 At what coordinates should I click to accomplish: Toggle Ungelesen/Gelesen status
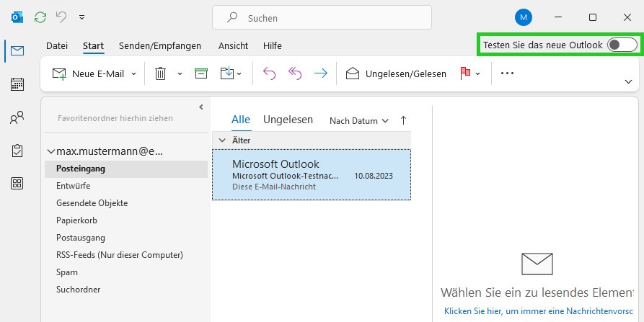(396, 73)
